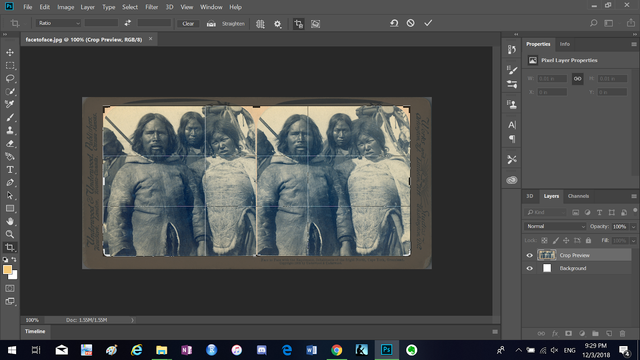Open the Opacity slider dropdown arrow

633,227
